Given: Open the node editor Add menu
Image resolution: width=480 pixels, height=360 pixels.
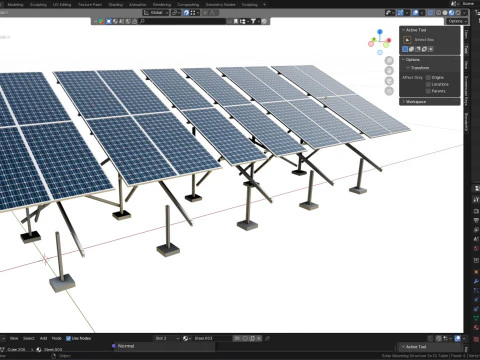Looking at the screenshot, I should coord(43,338).
